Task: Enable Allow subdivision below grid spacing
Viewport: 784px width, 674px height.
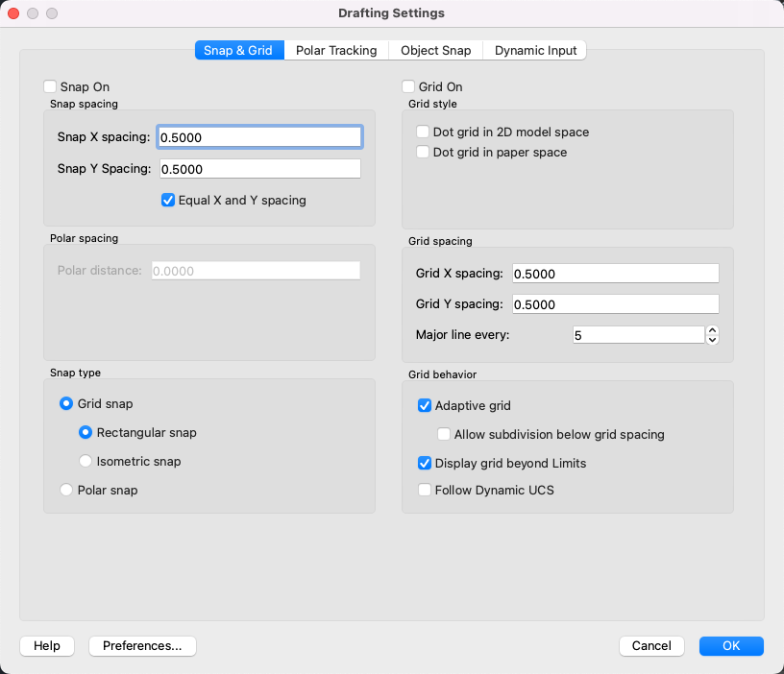Action: pos(443,434)
